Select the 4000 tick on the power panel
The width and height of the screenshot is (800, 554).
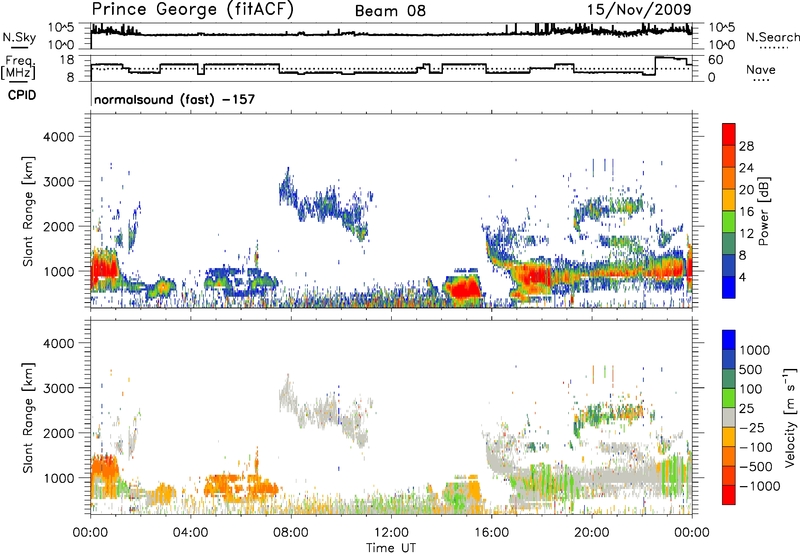pyautogui.click(x=59, y=137)
